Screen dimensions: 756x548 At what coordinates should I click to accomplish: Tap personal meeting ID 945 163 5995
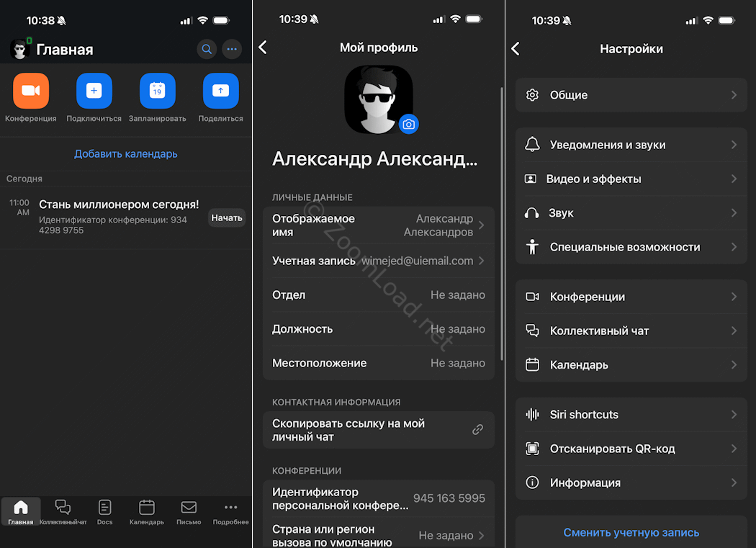point(449,498)
